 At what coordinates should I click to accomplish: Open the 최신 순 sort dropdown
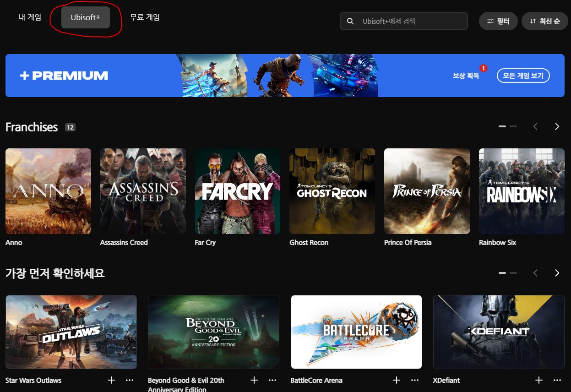click(545, 21)
